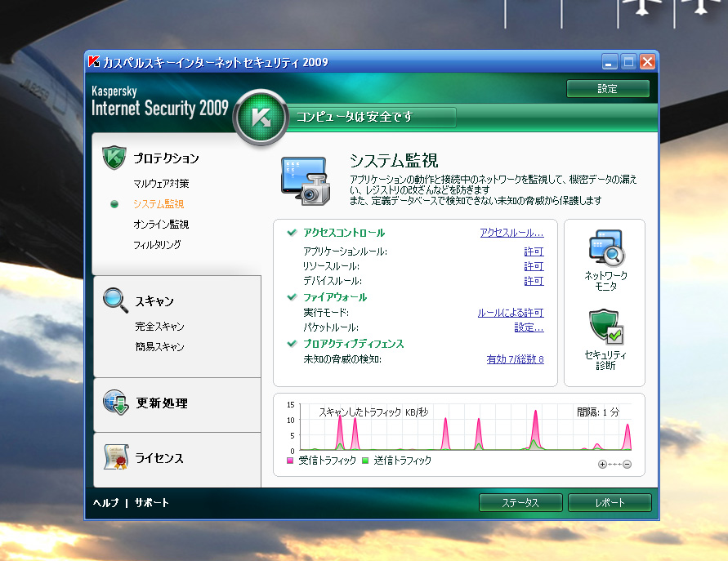Zoom out the traffic graph with minus
This screenshot has height=561, width=728.
627,464
